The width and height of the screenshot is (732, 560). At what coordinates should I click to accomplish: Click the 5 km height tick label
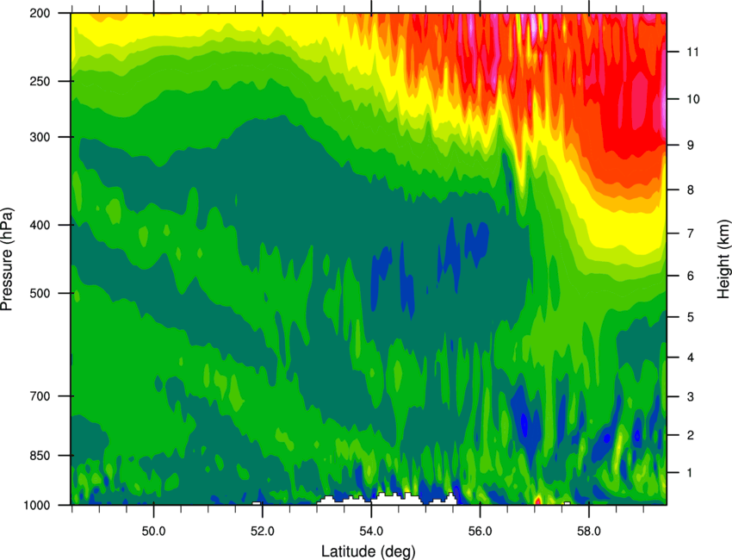click(690, 317)
